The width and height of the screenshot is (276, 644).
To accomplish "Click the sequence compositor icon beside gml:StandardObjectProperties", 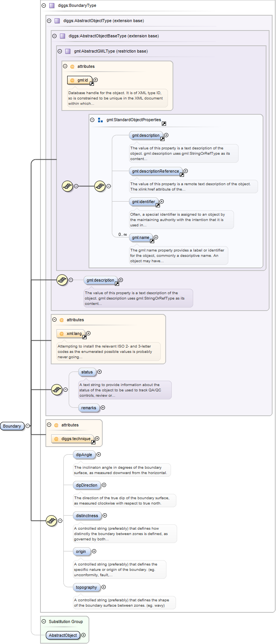I will [x=100, y=186].
